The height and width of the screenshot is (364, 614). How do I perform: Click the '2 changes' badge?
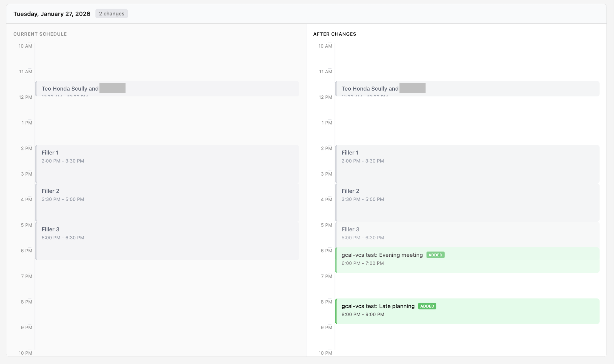[112, 14]
